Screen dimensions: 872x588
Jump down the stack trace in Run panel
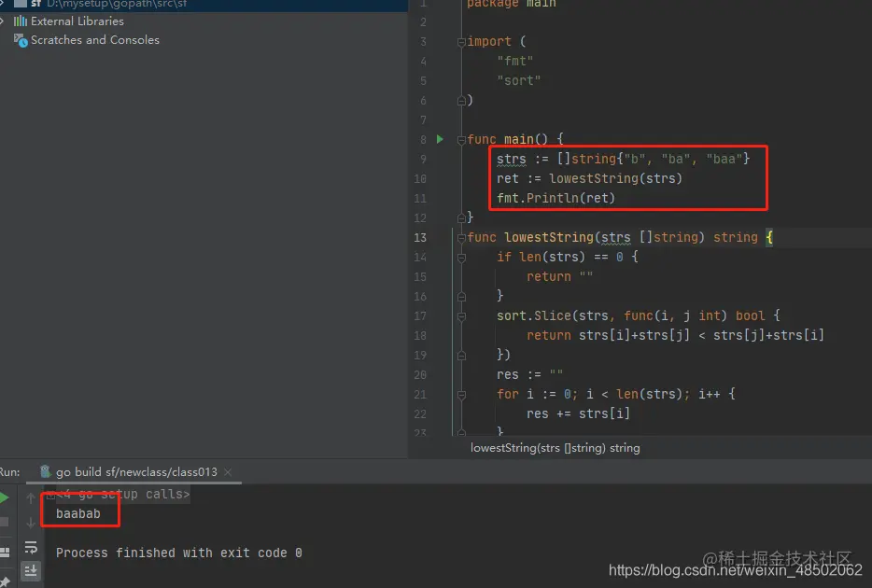pyautogui.click(x=31, y=523)
